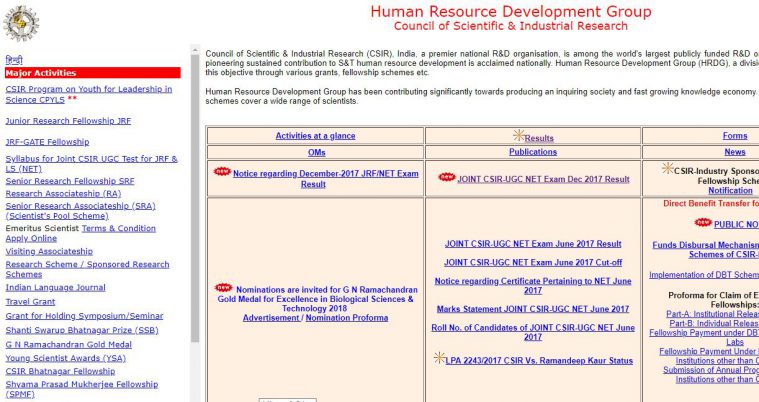Image resolution: width=759 pixels, height=402 pixels.
Task: Open Indian Language Journal link
Action: tap(55, 287)
